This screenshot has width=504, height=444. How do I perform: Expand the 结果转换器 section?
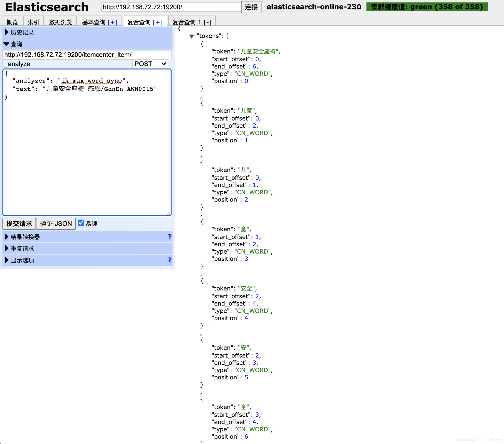pos(25,237)
